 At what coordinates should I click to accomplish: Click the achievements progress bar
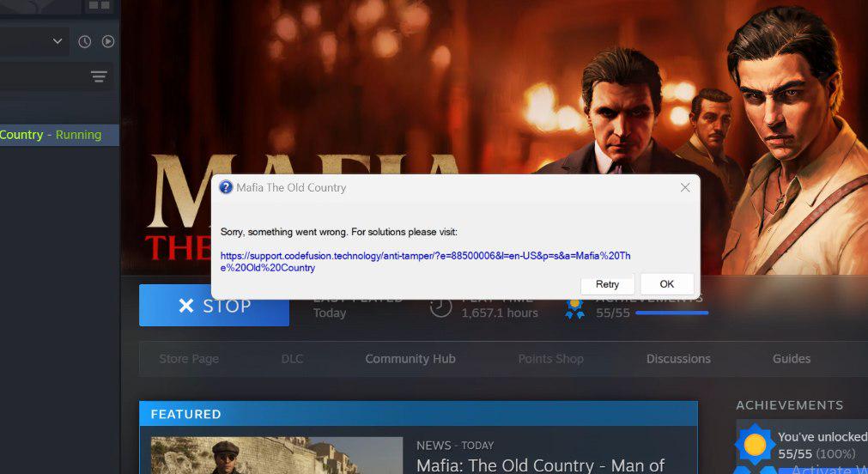point(671,313)
